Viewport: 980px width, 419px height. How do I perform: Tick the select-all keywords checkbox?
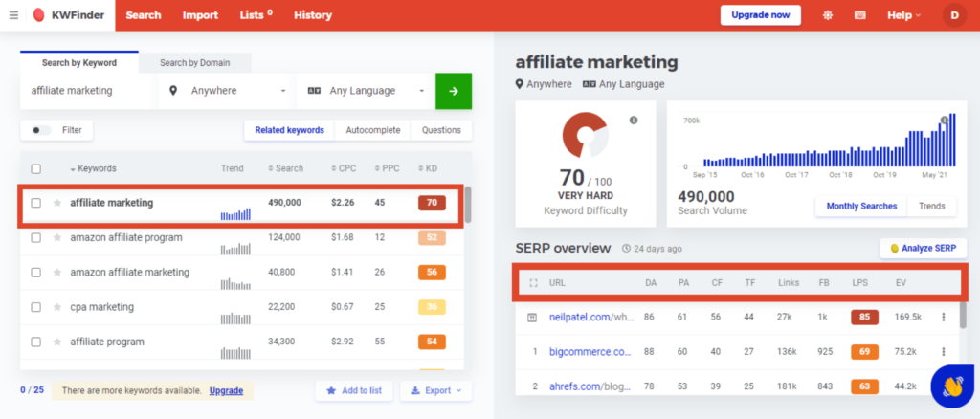(x=36, y=168)
